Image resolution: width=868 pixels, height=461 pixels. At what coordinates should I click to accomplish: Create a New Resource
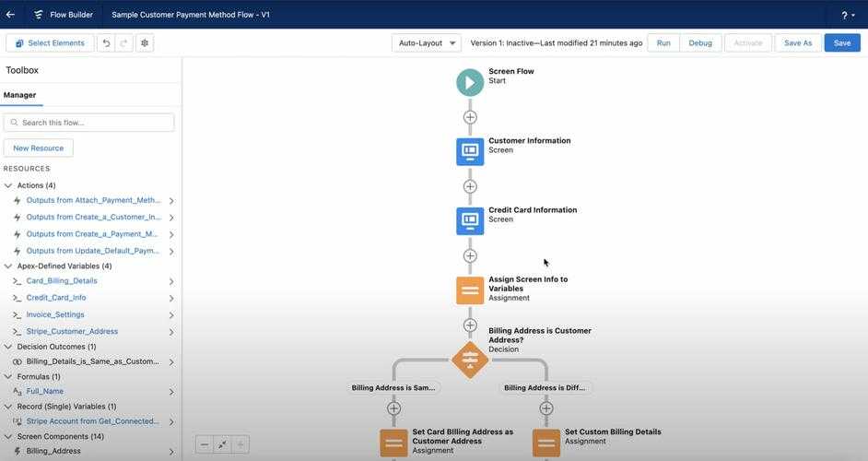[x=38, y=148]
